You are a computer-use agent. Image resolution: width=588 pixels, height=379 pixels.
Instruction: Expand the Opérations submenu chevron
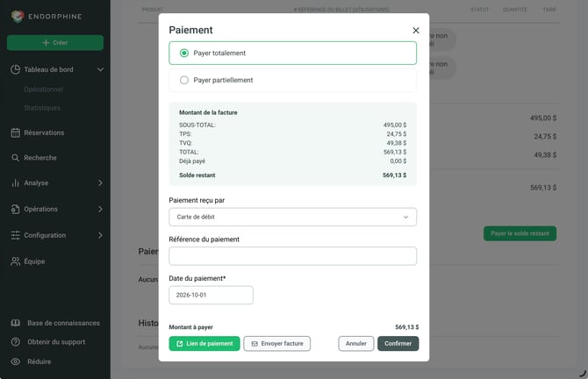(101, 209)
